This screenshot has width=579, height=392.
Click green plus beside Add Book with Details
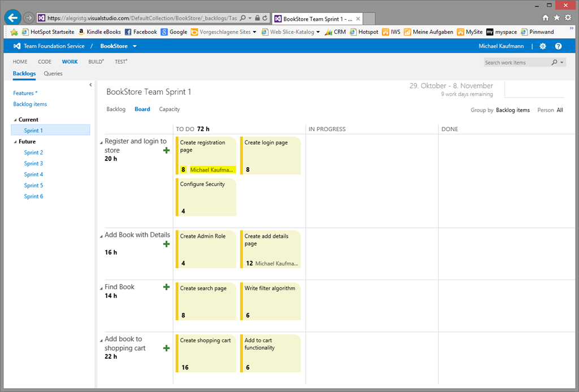[166, 244]
